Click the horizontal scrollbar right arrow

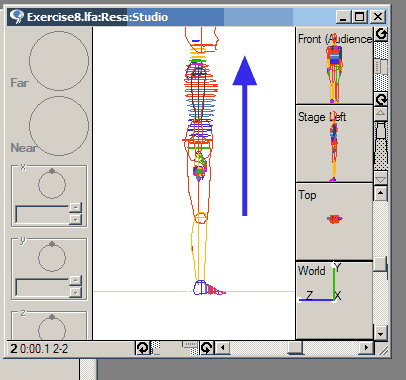click(x=366, y=348)
